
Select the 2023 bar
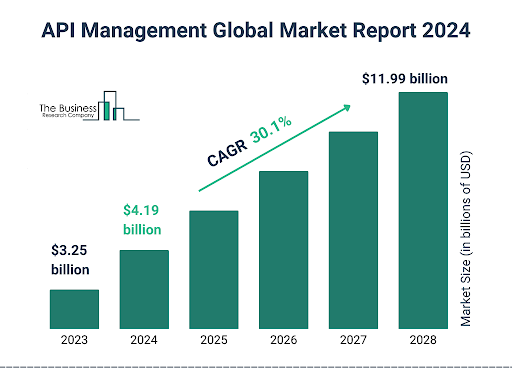[x=74, y=309]
